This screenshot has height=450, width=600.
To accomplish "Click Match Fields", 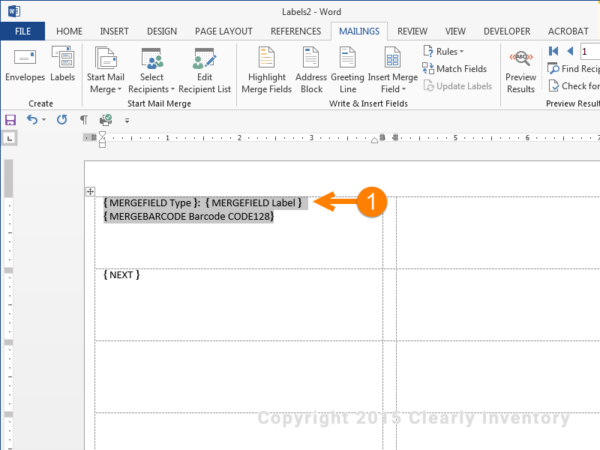I will click(455, 69).
